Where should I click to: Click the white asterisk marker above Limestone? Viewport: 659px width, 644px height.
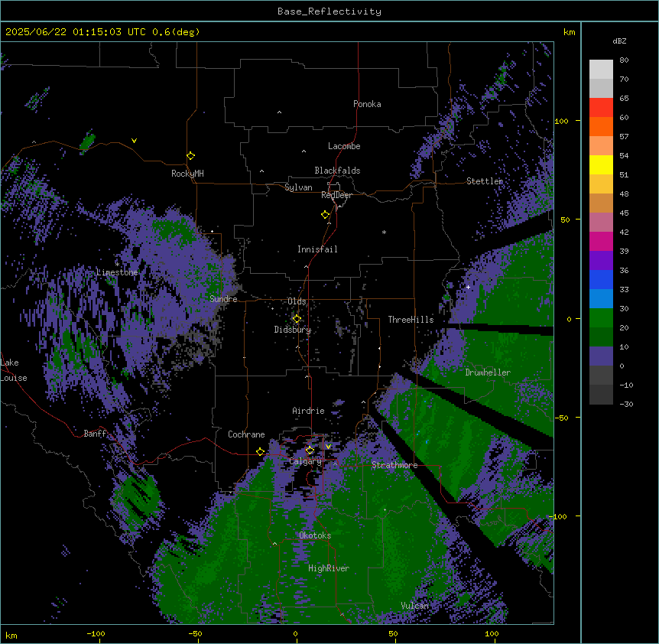pyautogui.click(x=117, y=265)
